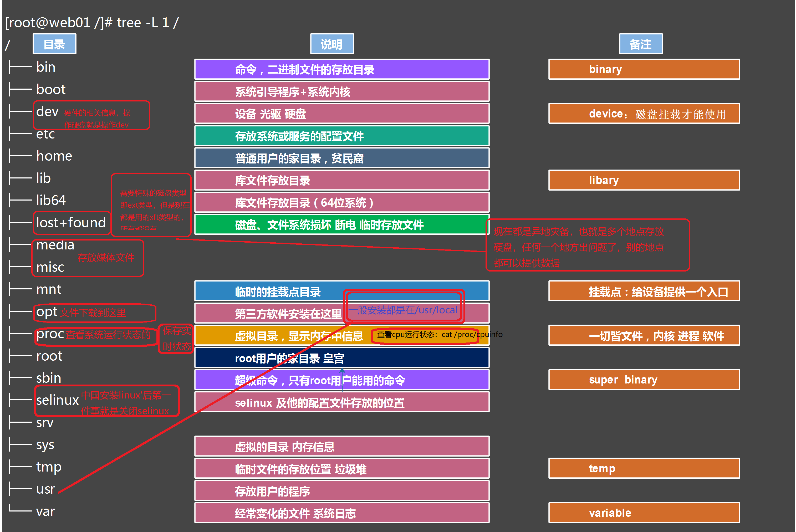Select the box '设备 光驱 硬盘'
This screenshot has width=796, height=532.
[x=342, y=114]
